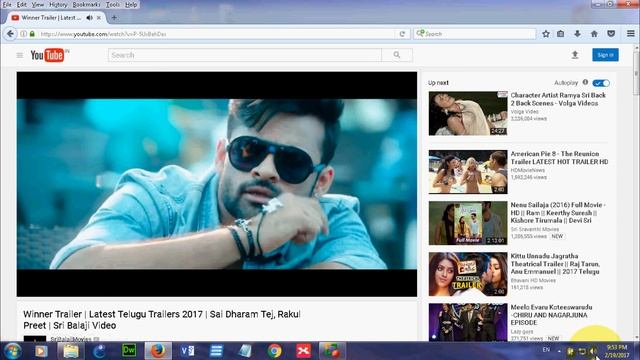Open Tools menu
Viewport: 640px width, 360px height.
coord(113,4)
